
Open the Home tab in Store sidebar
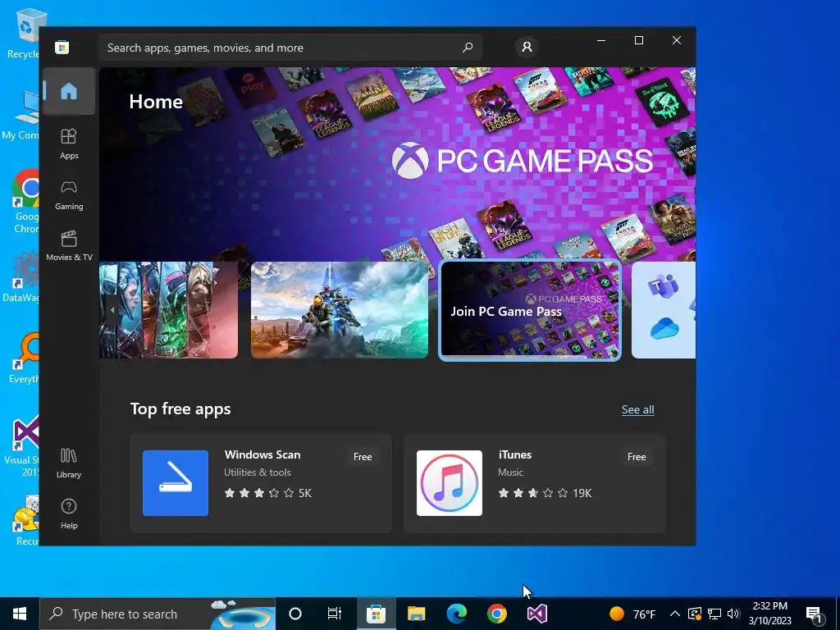[69, 91]
